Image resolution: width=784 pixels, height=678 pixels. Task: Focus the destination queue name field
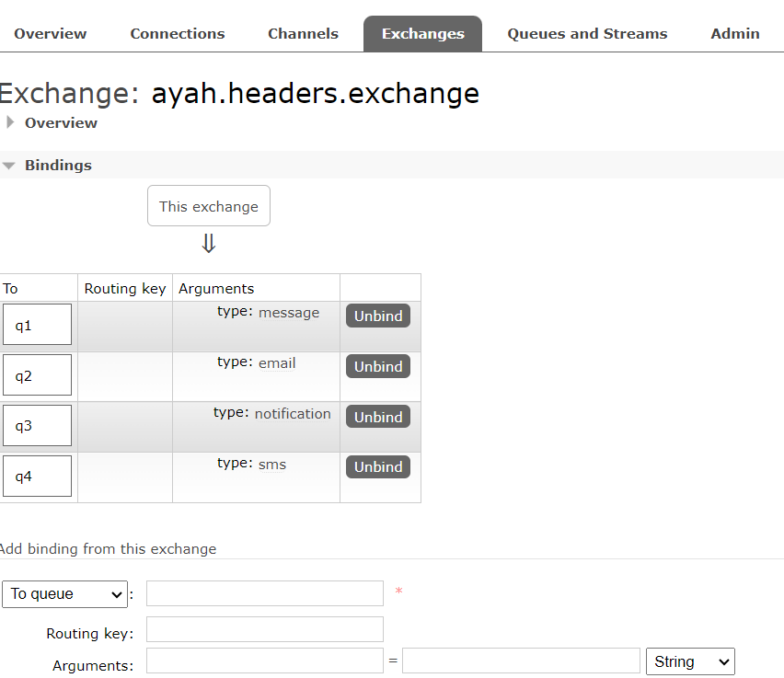point(264,593)
